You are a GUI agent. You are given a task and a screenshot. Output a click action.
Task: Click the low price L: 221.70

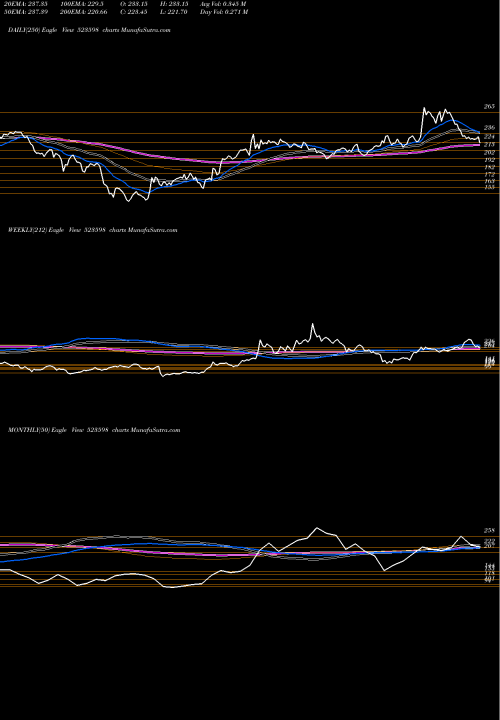pos(173,12)
